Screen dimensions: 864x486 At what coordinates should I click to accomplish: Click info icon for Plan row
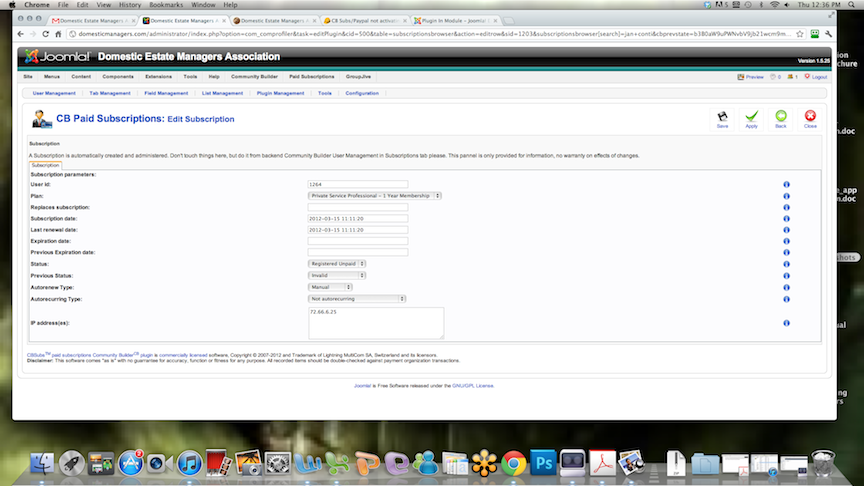[x=786, y=196]
